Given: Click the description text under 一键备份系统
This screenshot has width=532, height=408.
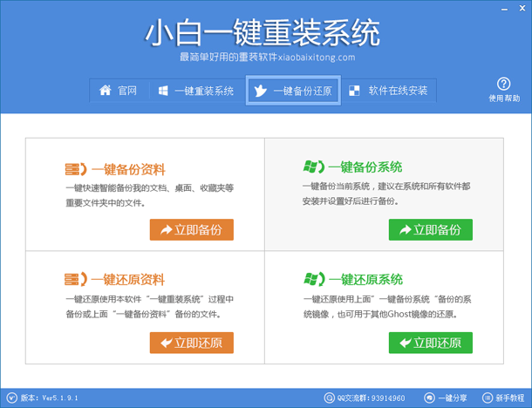Looking at the screenshot, I should (386, 194).
